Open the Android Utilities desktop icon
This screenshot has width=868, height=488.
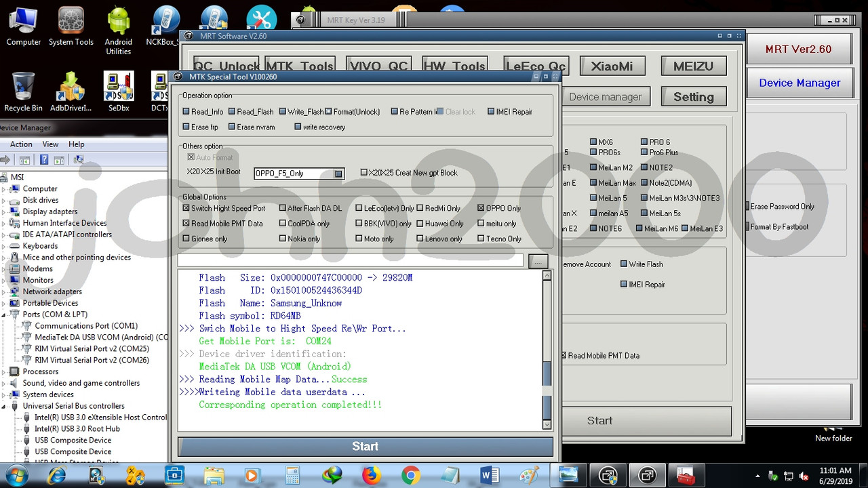(119, 30)
